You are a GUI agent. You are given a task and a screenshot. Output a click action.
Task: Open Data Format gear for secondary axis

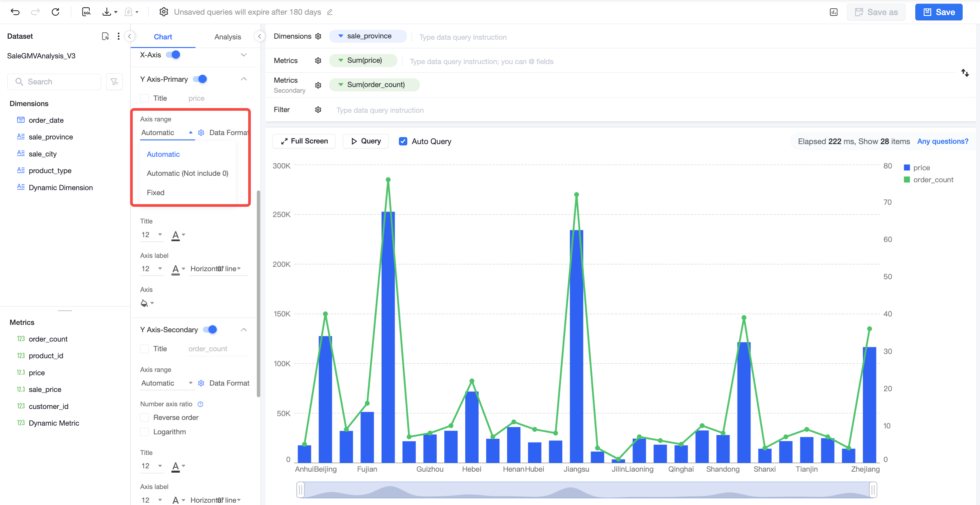201,383
